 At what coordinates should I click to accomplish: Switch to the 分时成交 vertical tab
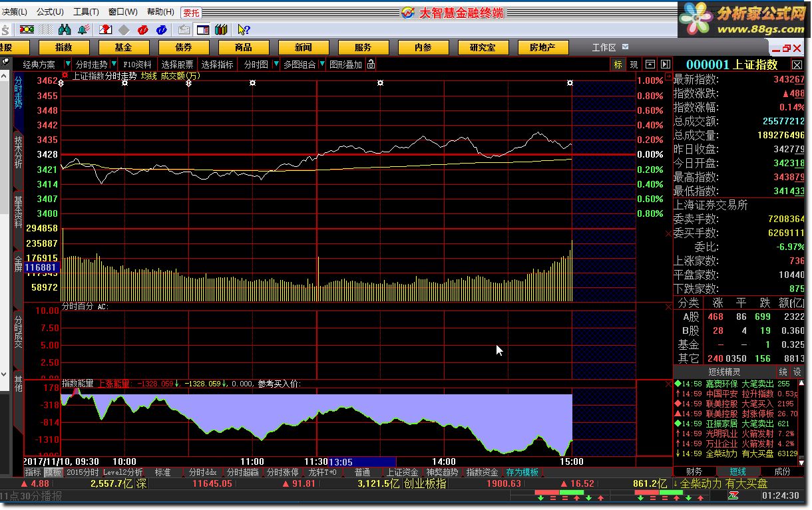(x=19, y=331)
